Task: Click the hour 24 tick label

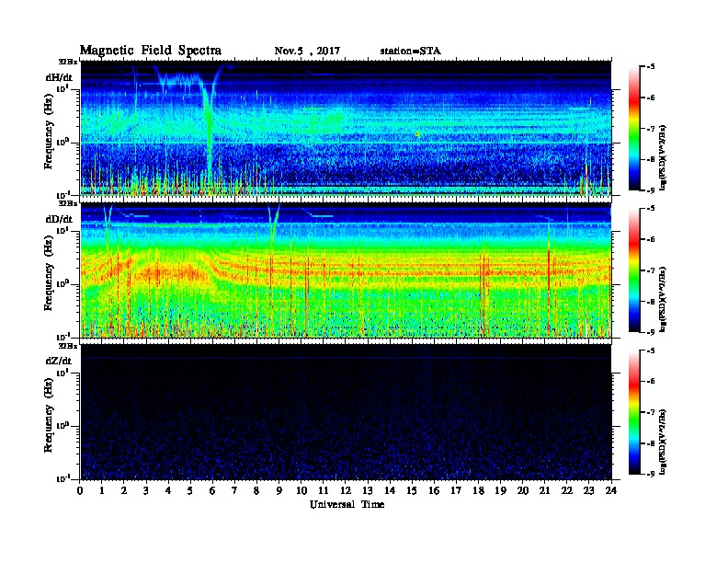Action: pos(611,491)
